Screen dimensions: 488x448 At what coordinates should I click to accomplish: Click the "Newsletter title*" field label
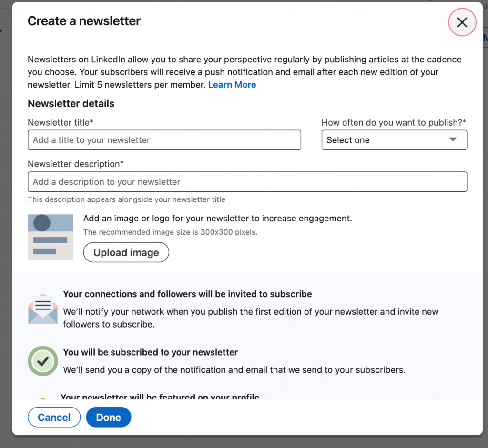[x=61, y=122]
